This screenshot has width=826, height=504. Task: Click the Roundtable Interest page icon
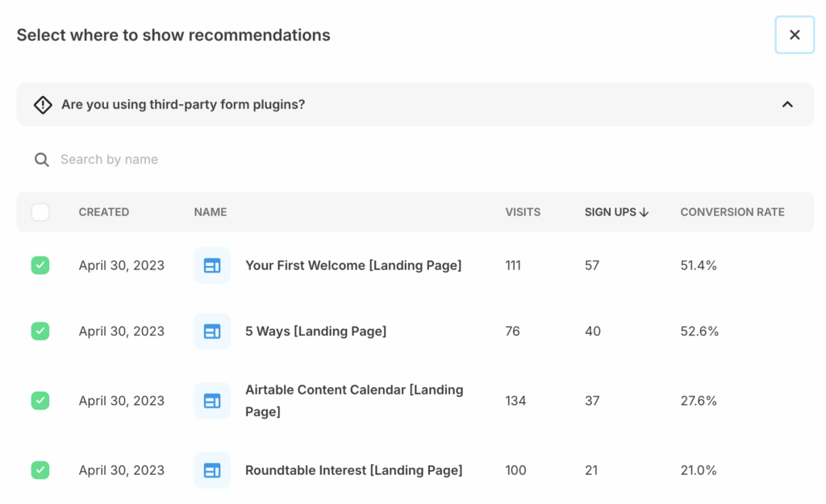coord(212,470)
